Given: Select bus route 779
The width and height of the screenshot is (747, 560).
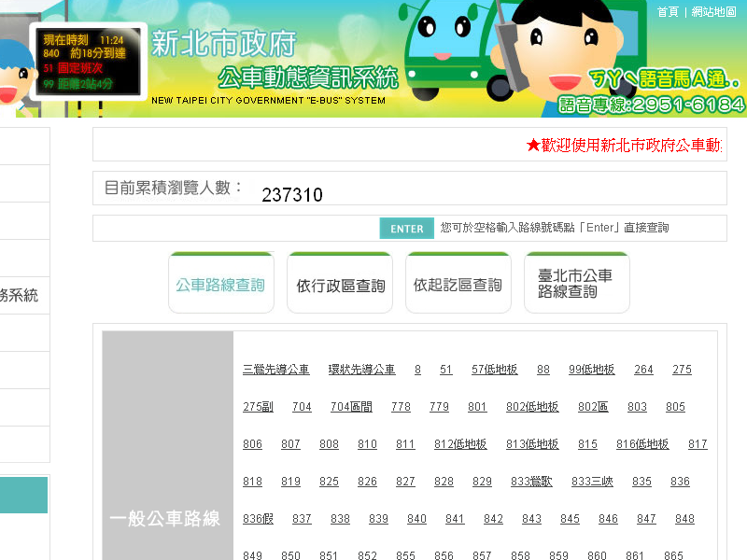Looking at the screenshot, I should coord(439,407).
